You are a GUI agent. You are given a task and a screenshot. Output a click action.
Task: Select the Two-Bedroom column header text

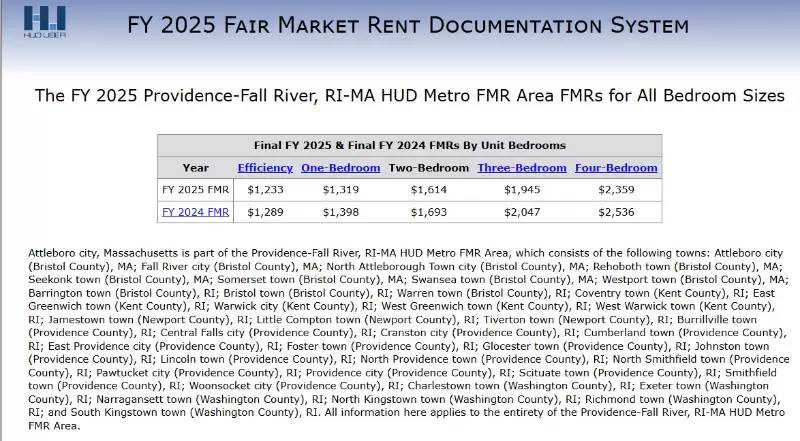[x=429, y=168]
